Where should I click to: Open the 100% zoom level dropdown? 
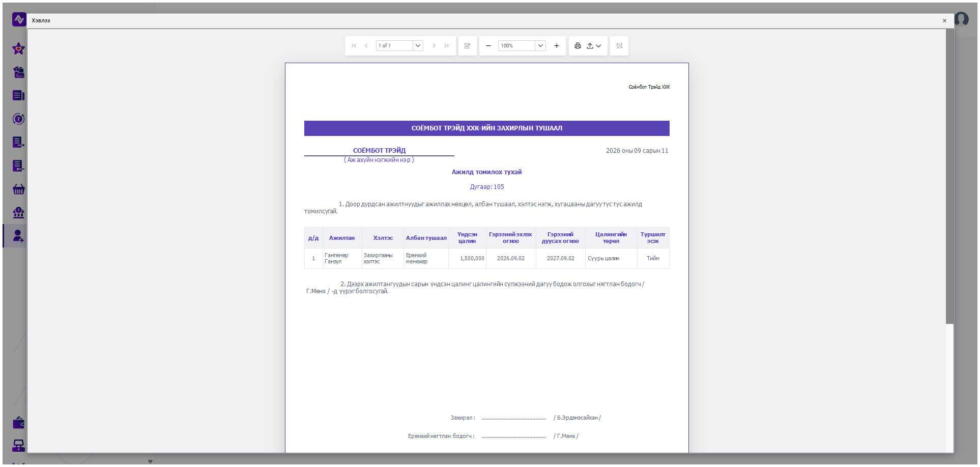(x=541, y=46)
